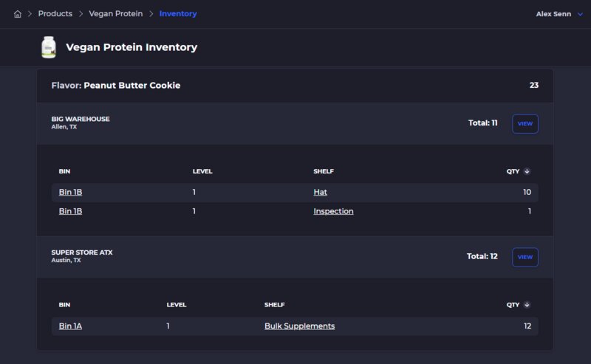This screenshot has height=364, width=591.
Task: Click the BIN column header in Big Warehouse
Action: point(64,171)
